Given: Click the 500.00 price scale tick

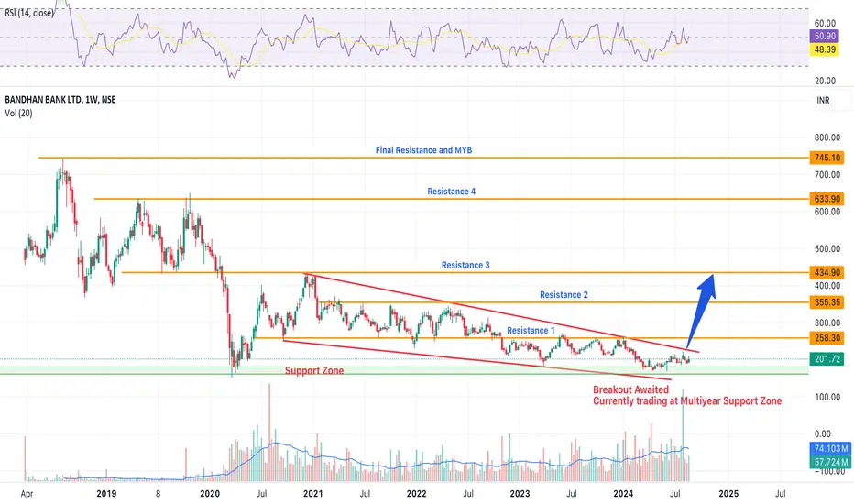Looking at the screenshot, I should pos(827,249).
